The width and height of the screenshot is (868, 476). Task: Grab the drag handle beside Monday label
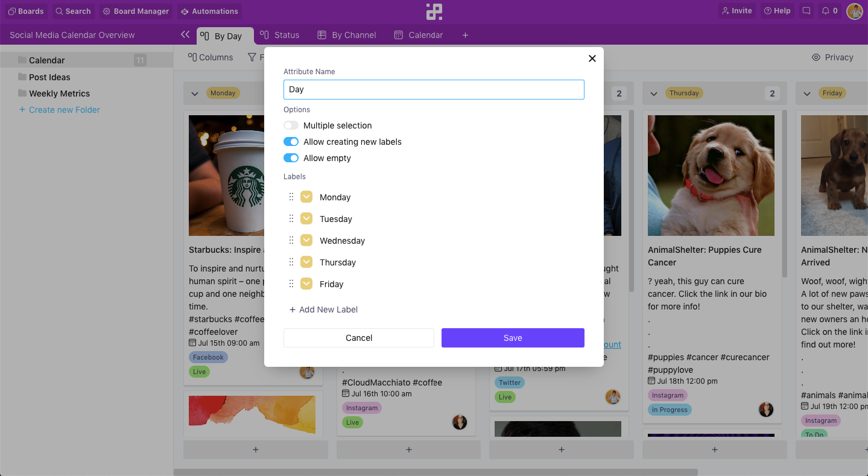click(x=291, y=197)
